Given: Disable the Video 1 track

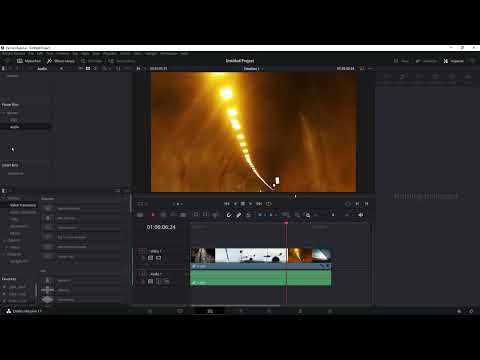Looking at the screenshot, I should click(x=158, y=258).
